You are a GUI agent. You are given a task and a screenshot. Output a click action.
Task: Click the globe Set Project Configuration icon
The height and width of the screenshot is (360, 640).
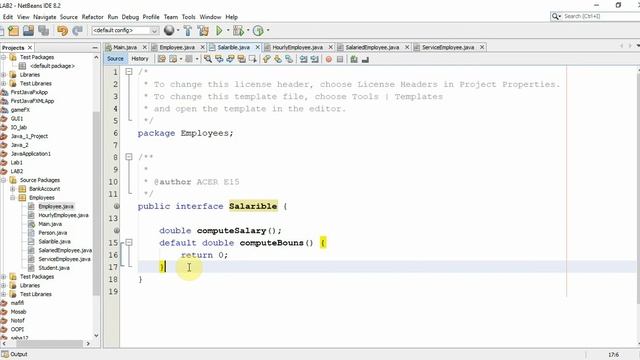169,30
